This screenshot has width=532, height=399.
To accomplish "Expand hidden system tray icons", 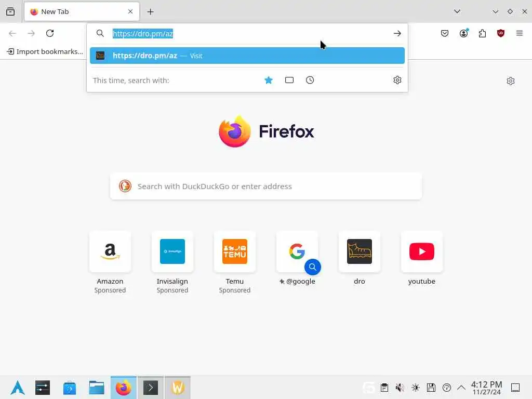I will coord(461,387).
